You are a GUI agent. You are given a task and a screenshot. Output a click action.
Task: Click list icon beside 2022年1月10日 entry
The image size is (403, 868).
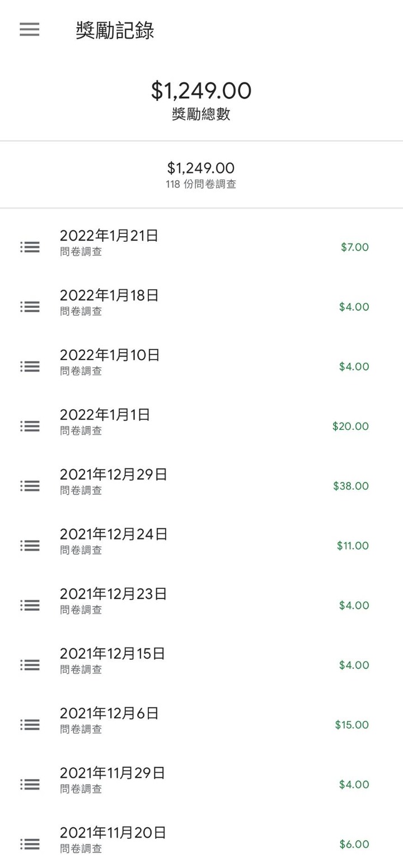(x=30, y=367)
